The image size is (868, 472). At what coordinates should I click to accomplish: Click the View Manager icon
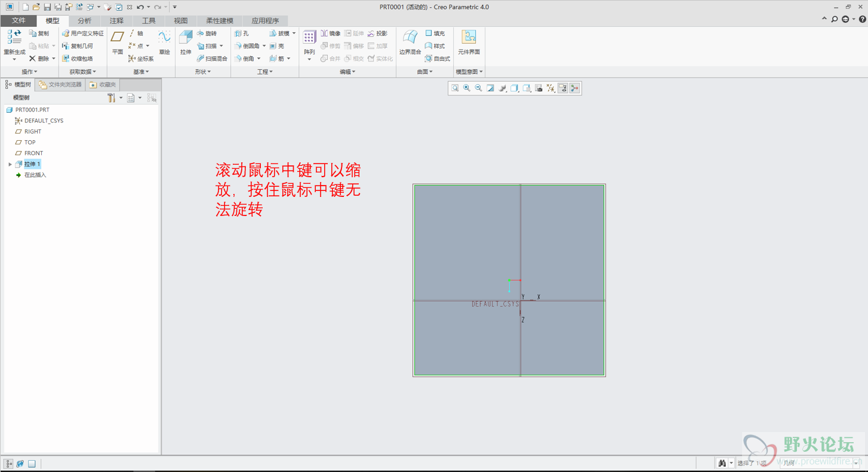click(538, 88)
